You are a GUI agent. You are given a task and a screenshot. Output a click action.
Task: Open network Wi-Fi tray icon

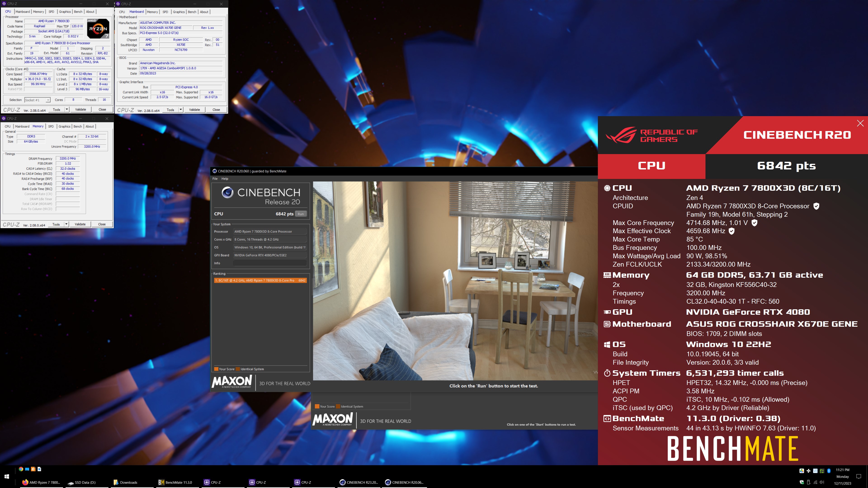click(x=815, y=482)
